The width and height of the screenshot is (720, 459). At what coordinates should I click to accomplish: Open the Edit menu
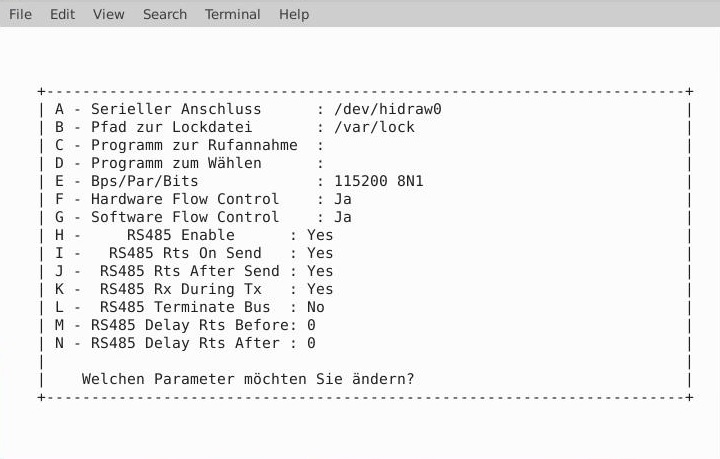point(62,14)
